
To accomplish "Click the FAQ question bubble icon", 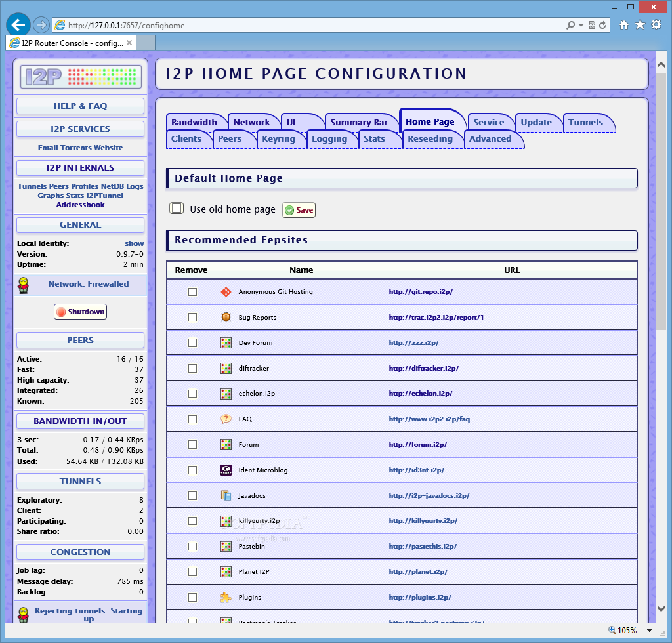I will [226, 419].
